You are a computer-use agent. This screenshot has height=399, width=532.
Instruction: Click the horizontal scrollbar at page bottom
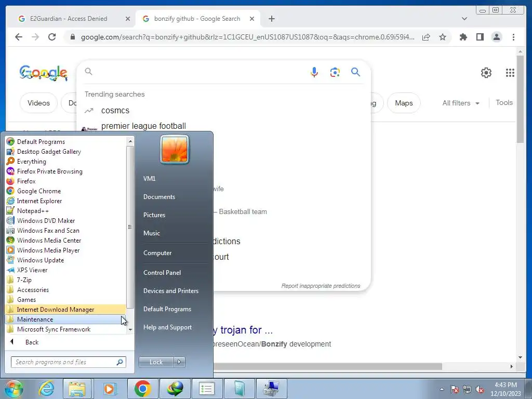tap(327, 366)
